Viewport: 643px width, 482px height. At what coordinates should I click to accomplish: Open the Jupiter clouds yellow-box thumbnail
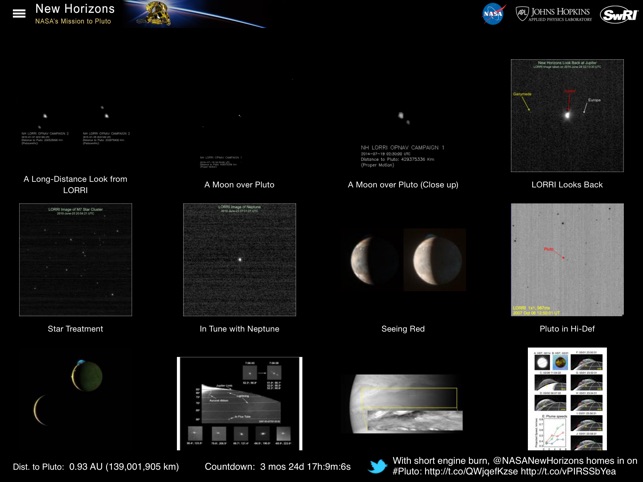tap(403, 404)
